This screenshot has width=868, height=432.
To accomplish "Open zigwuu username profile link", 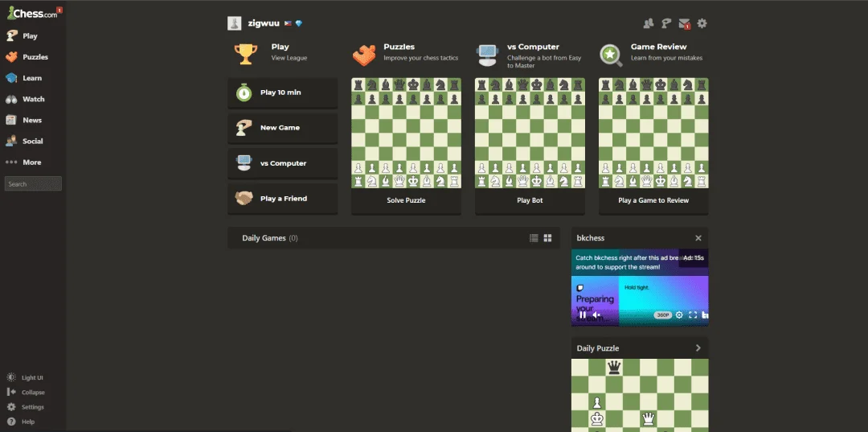I will (x=264, y=23).
